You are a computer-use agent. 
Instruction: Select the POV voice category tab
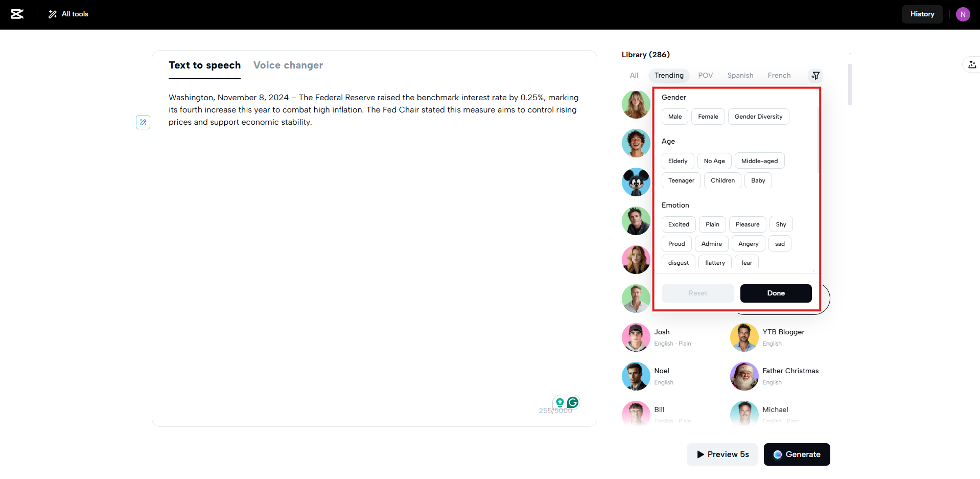click(x=705, y=76)
